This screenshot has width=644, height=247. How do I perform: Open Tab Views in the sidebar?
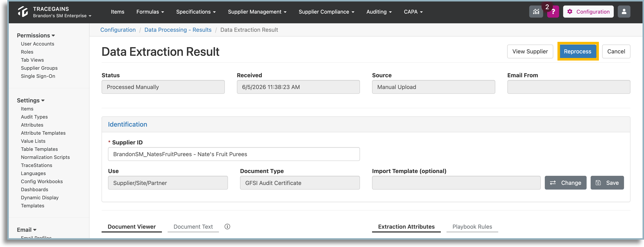click(32, 60)
